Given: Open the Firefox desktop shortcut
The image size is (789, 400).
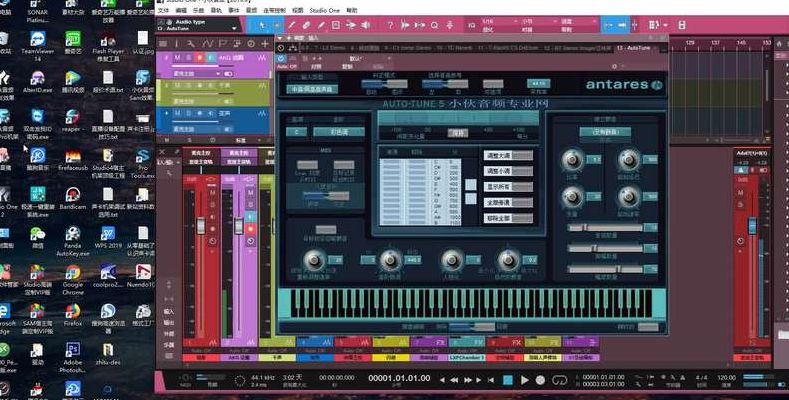Looking at the screenshot, I should [x=73, y=314].
